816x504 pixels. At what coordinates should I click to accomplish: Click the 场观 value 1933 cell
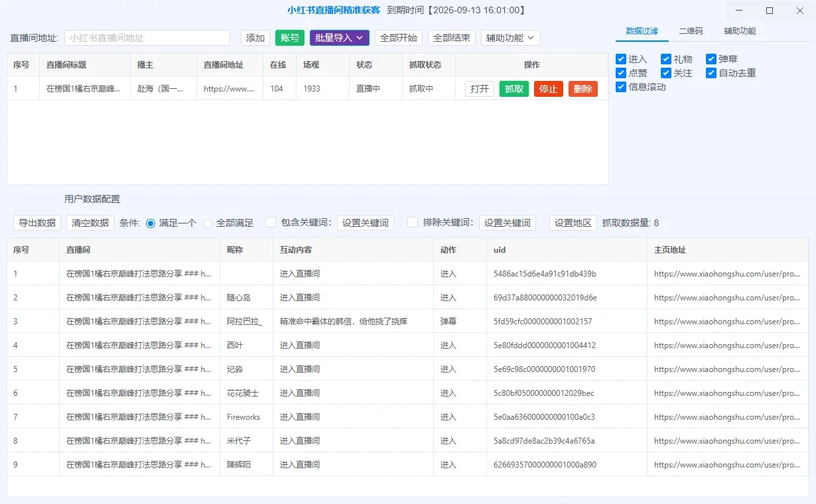click(x=322, y=88)
